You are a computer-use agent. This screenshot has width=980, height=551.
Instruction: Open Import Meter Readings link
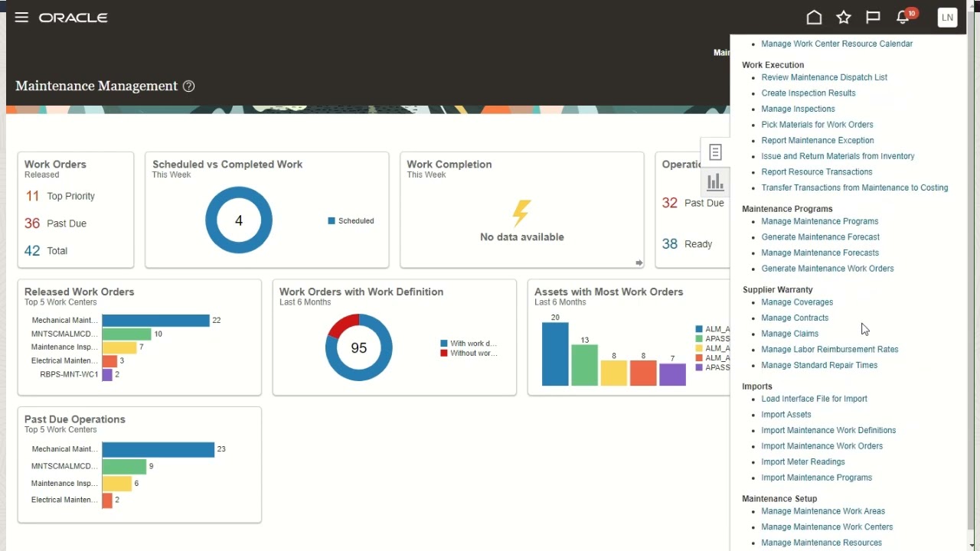(803, 462)
